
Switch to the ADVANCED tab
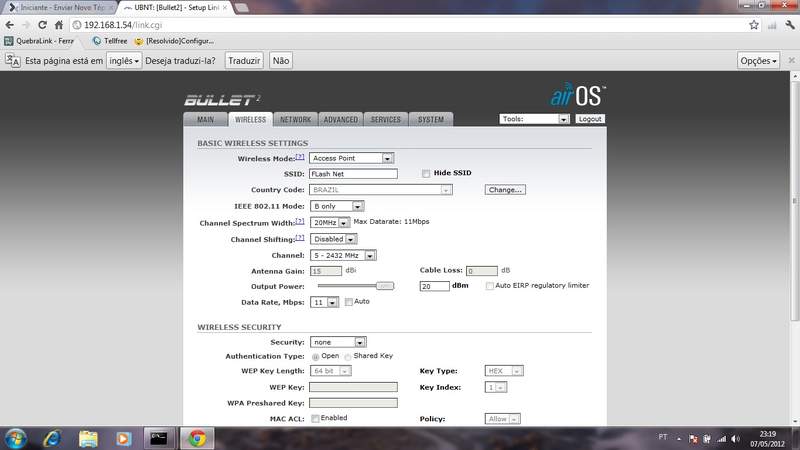341,119
